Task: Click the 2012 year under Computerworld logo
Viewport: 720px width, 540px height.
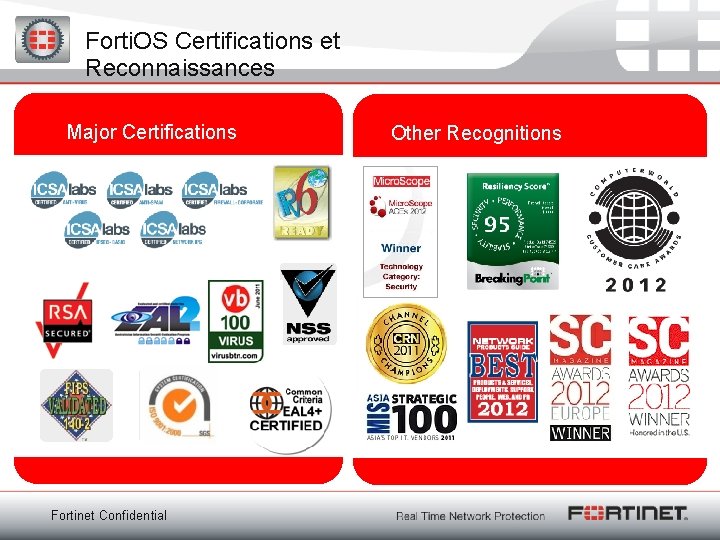Action: [x=636, y=285]
